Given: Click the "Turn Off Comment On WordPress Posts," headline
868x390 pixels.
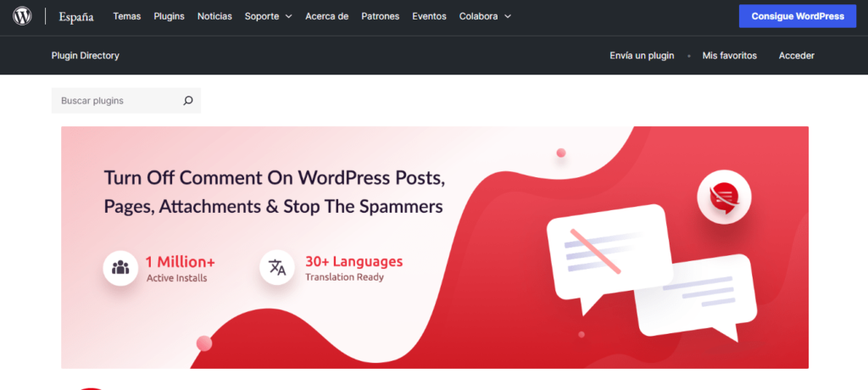Looking at the screenshot, I should 275,178.
